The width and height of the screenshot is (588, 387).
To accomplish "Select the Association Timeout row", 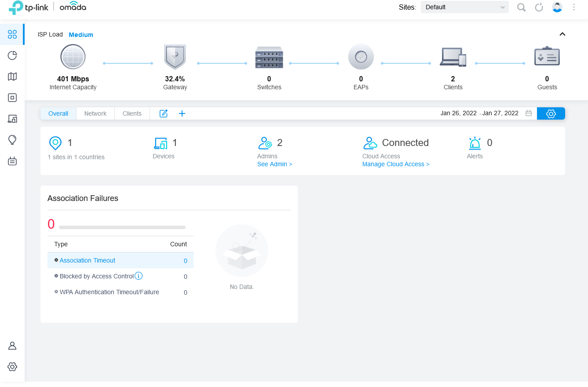I will click(121, 260).
